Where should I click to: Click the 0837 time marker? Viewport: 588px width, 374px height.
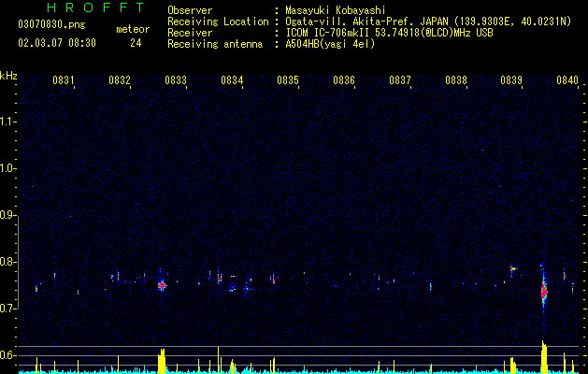click(x=400, y=80)
